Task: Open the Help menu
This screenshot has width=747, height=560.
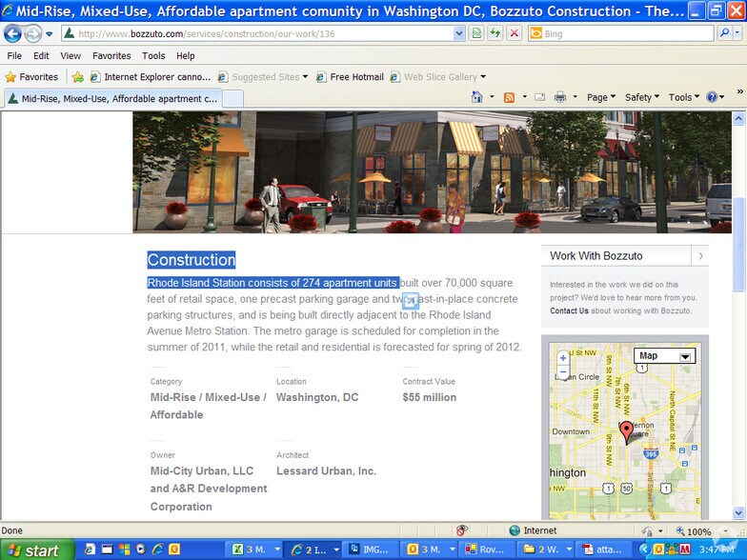Action: click(x=185, y=55)
